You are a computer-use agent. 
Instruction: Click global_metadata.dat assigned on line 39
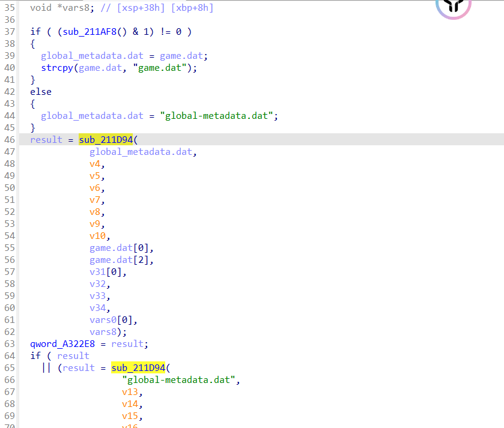coord(92,56)
